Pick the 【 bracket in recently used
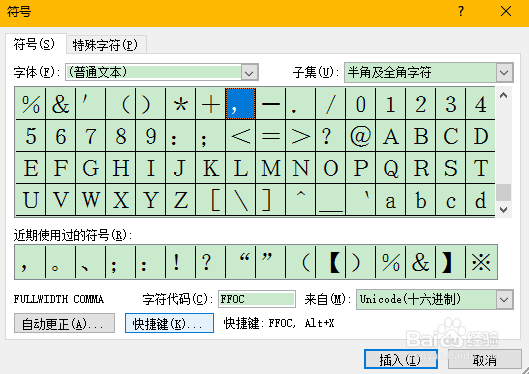Image resolution: width=529 pixels, height=374 pixels. tap(330, 262)
